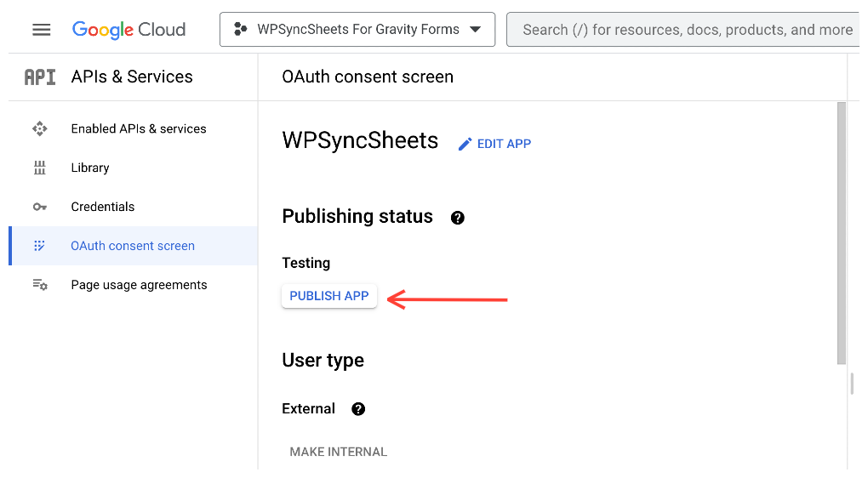The height and width of the screenshot is (478, 868).
Task: Click the PUBLISH APP button
Action: 329,296
